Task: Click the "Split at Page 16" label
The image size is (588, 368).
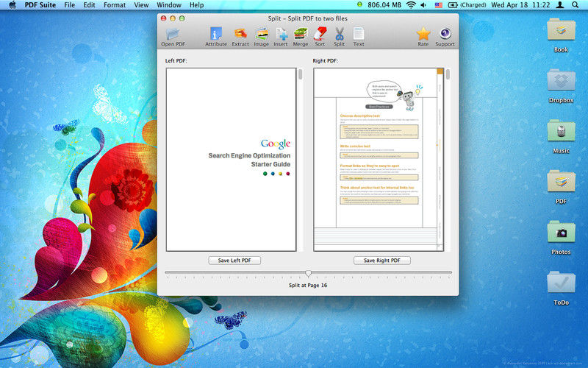Action: 308,285
